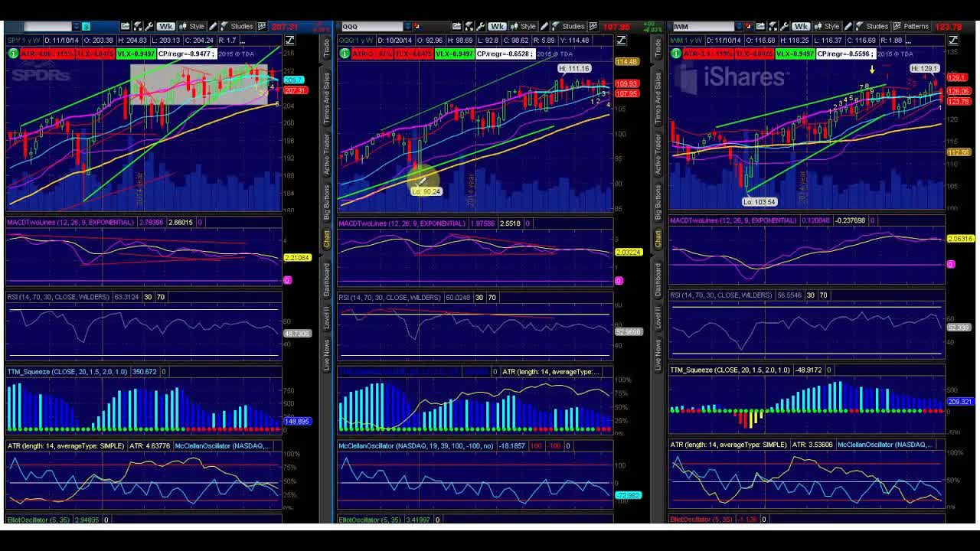Open the Style menu on the QQQ chart
The height and width of the screenshot is (551, 980).
click(524, 26)
